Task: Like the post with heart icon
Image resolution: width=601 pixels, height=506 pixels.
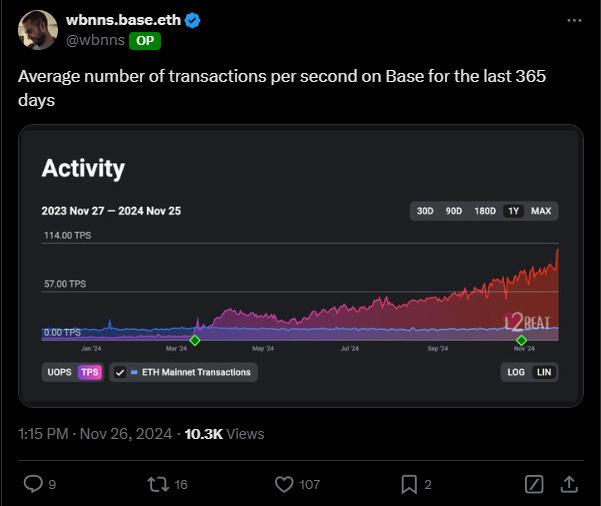Action: 285,484
